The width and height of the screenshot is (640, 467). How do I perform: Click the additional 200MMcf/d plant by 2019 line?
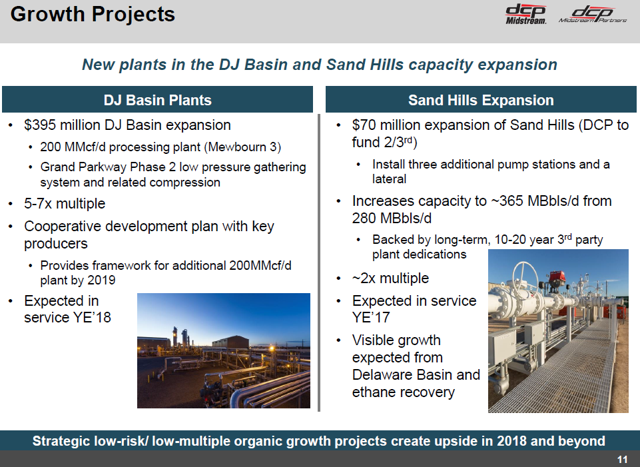[x=166, y=273]
